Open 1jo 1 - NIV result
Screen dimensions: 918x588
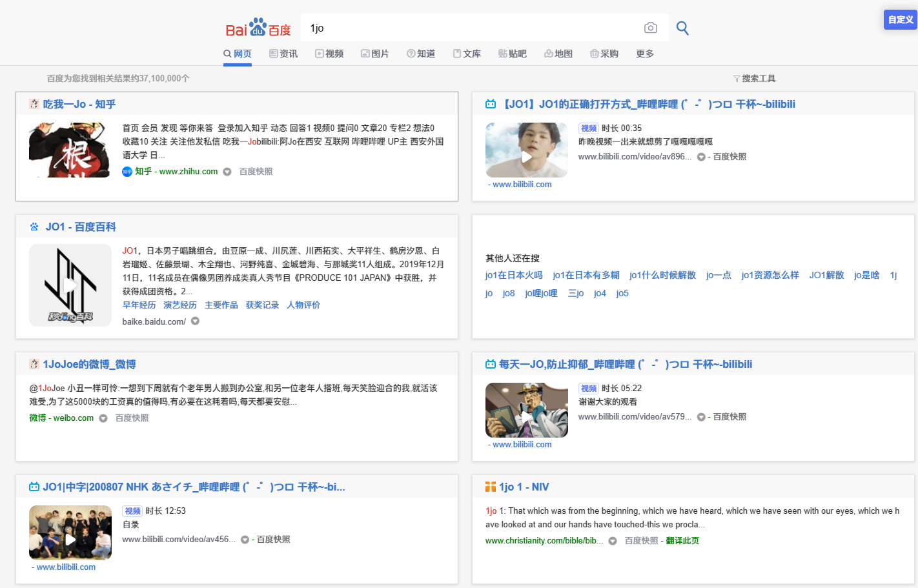[x=524, y=487]
